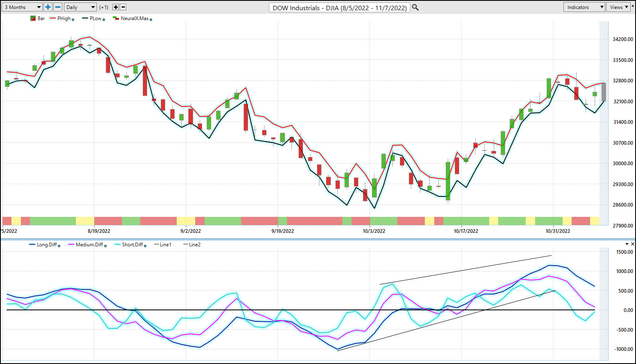
Task: Click the NeuralX.Max legend icon
Action: pos(116,18)
